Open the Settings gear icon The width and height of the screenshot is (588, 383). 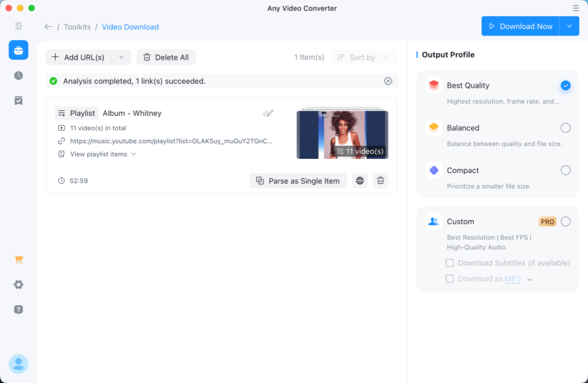18,284
